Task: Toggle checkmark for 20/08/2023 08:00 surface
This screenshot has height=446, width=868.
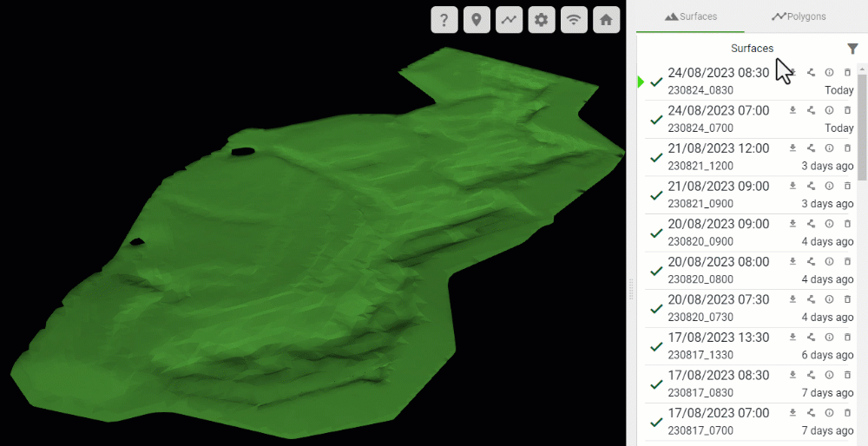Action: pos(656,271)
